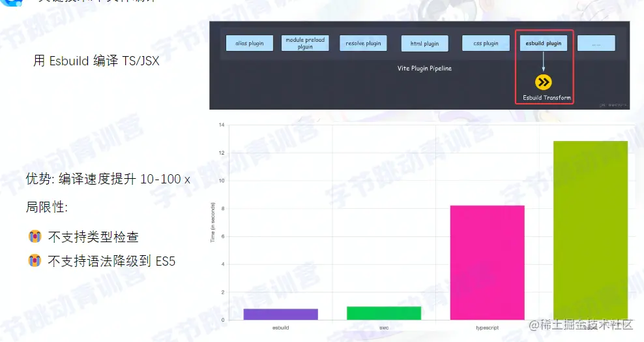Click the y-axis tick value 8
644x342 pixels.
tap(223, 208)
